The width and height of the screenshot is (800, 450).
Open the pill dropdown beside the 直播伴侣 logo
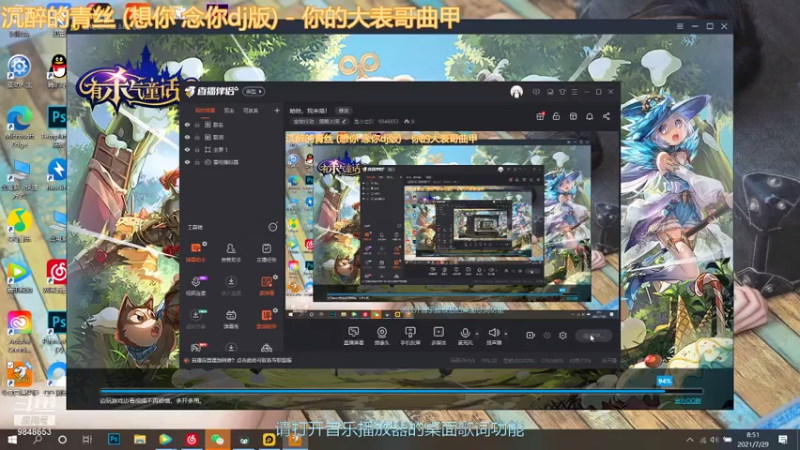(x=254, y=91)
